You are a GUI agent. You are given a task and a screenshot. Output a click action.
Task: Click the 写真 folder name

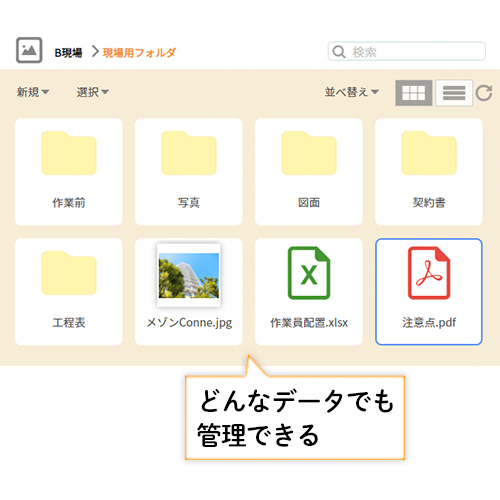pos(189,203)
